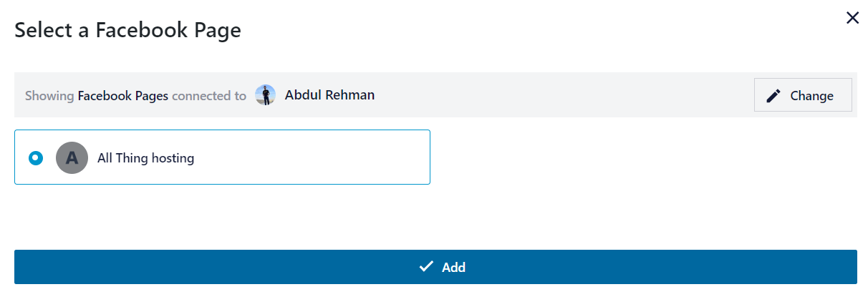Image resolution: width=868 pixels, height=302 pixels.
Task: Click the pencil icon beside Change
Action: [773, 96]
